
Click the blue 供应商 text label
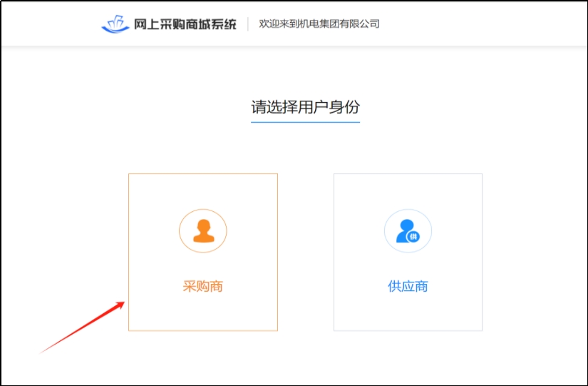point(408,287)
